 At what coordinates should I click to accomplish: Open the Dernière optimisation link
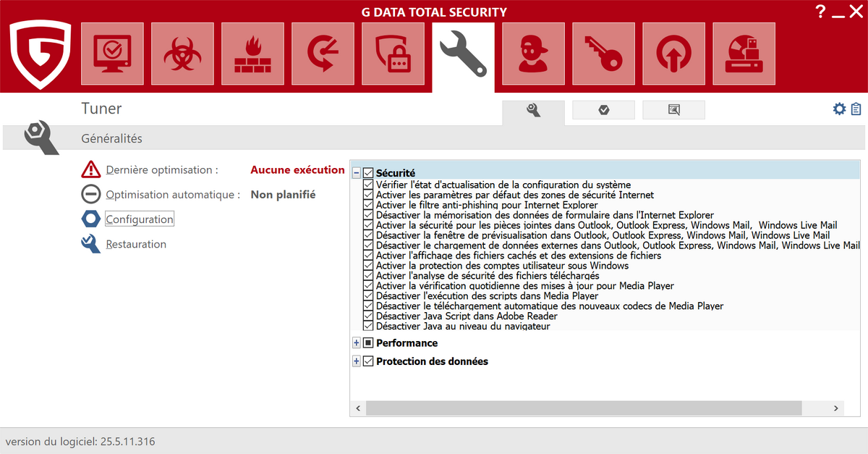[x=162, y=170]
